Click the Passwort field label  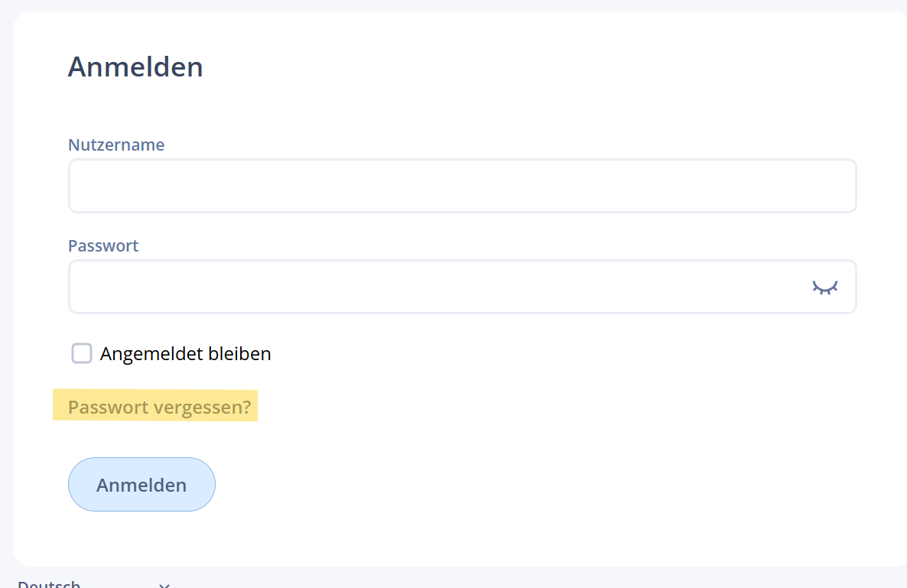pos(103,245)
